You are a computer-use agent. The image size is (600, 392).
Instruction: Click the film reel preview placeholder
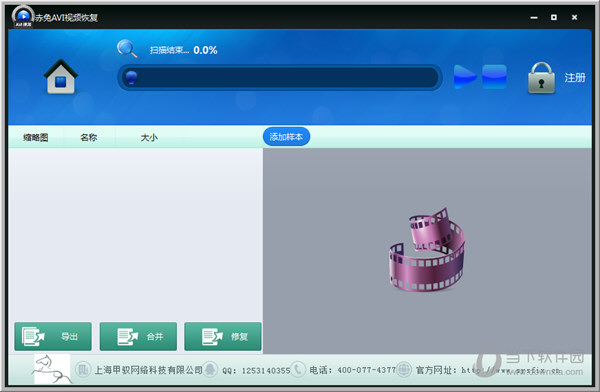click(427, 250)
